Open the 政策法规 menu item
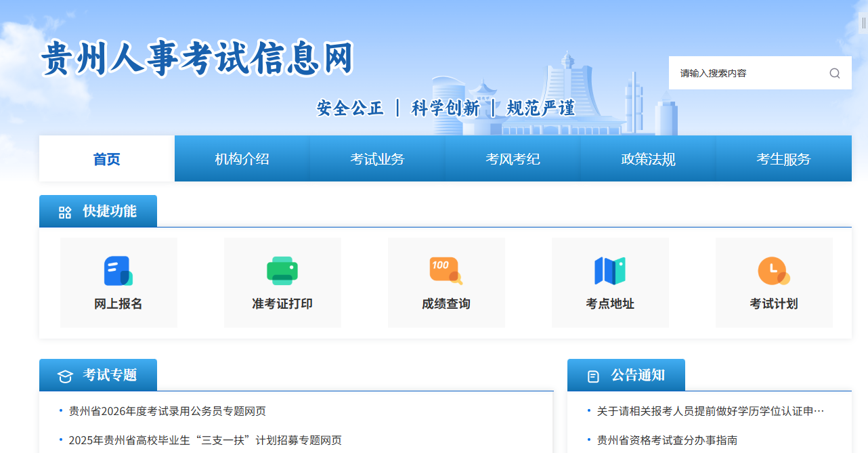The image size is (868, 453). pos(648,158)
